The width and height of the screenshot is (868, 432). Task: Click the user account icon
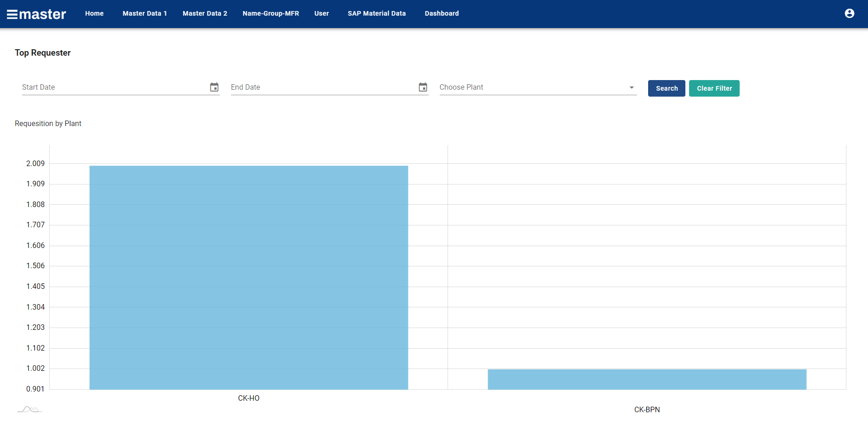point(849,13)
